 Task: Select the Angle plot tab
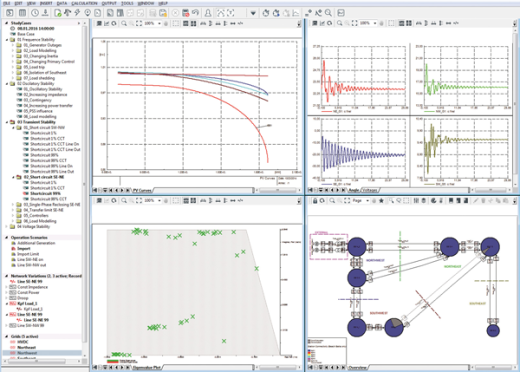[x=354, y=190]
